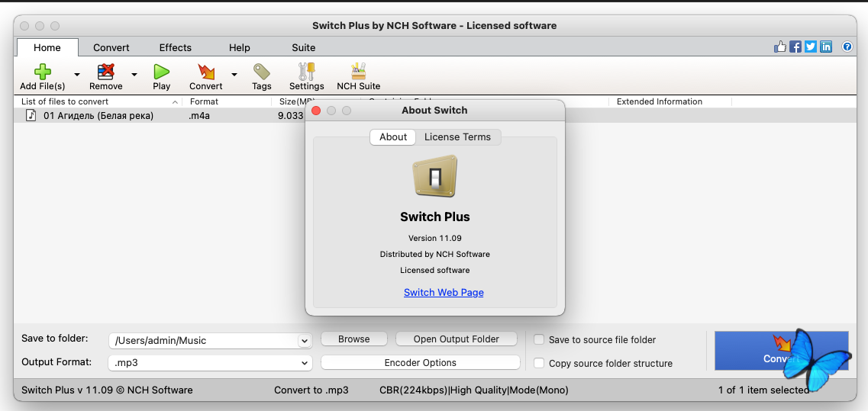
Task: Enable Save to source file folder
Action: point(540,340)
